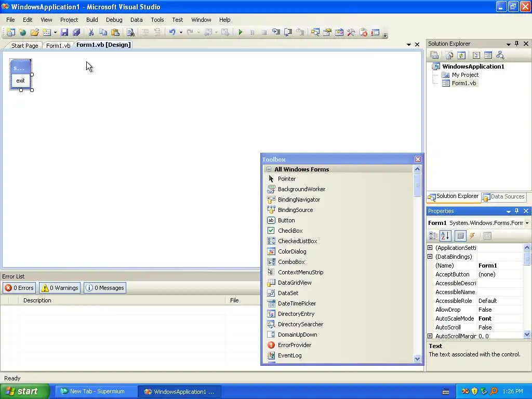Select My Project in Solution Explorer

465,75
